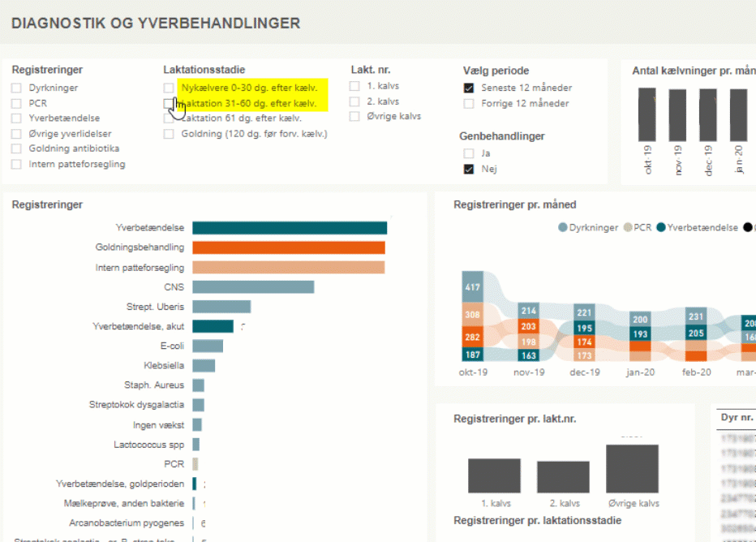Click the Øvrige kalvs column in lakt.nr. chart
The height and width of the screenshot is (542, 756).
coord(632,469)
